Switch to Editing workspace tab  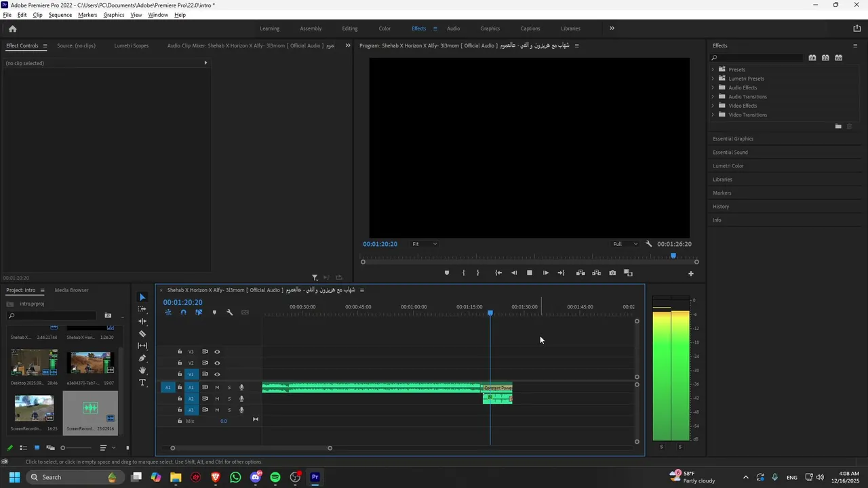tap(350, 28)
